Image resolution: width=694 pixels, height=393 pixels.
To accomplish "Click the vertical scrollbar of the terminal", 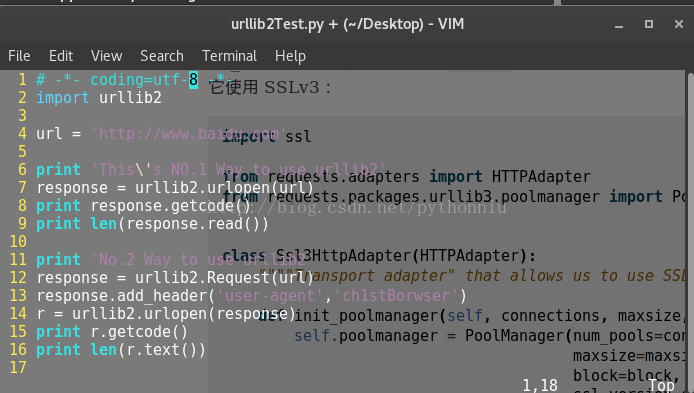I will click(x=690, y=230).
